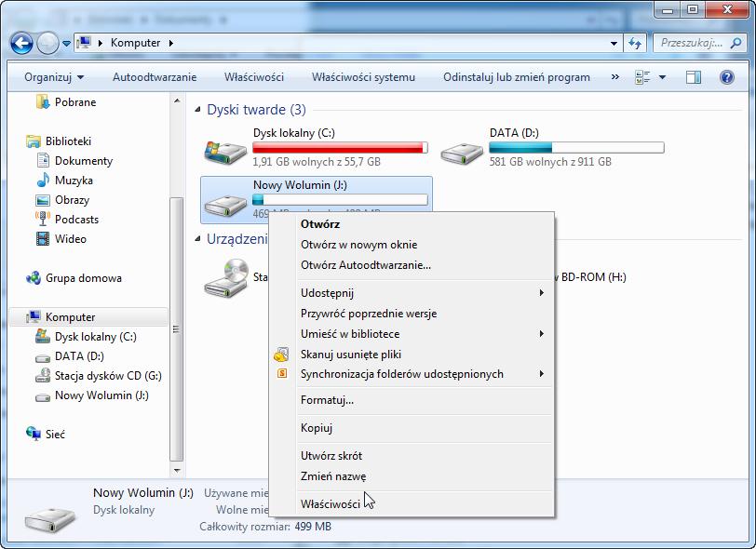Open the Dokumenty library
Screen dimensions: 756x549
coord(84,161)
